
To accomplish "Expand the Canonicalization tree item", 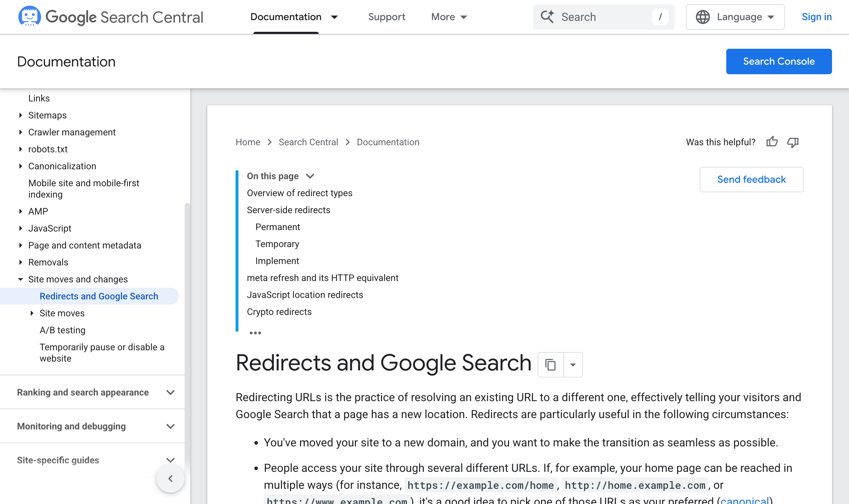I will pyautogui.click(x=21, y=166).
